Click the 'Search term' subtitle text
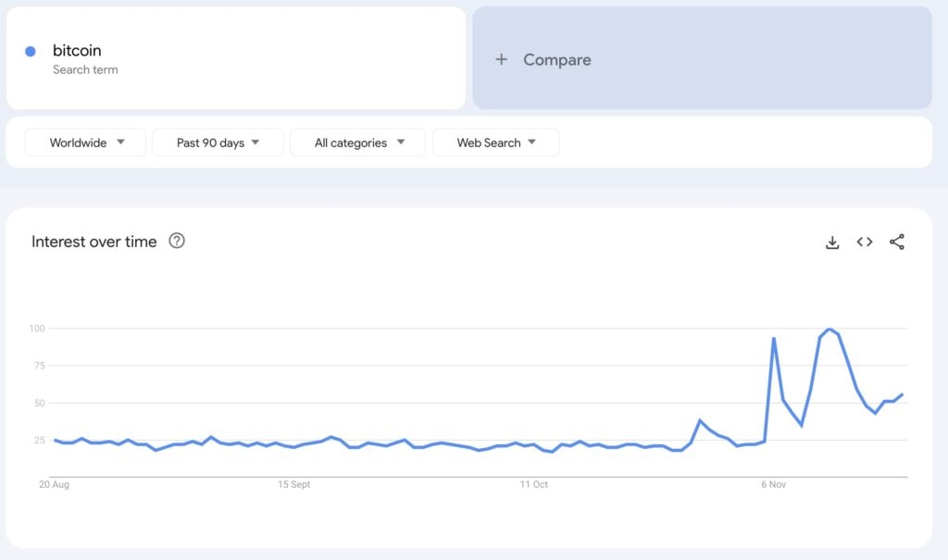The width and height of the screenshot is (948, 560). [85, 69]
